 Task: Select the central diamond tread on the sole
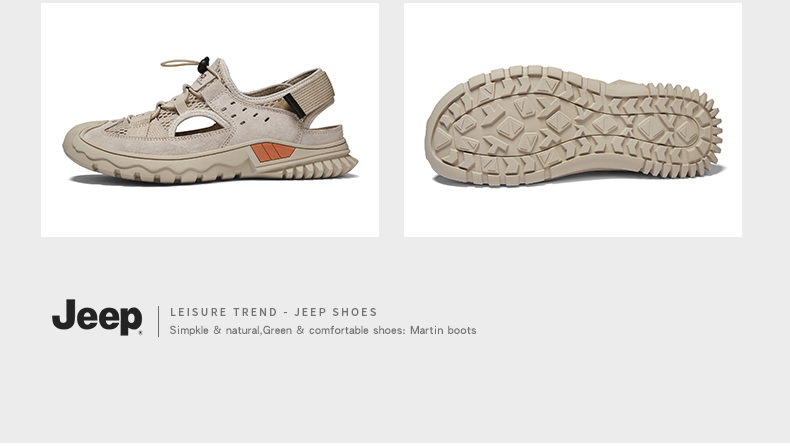tap(558, 121)
